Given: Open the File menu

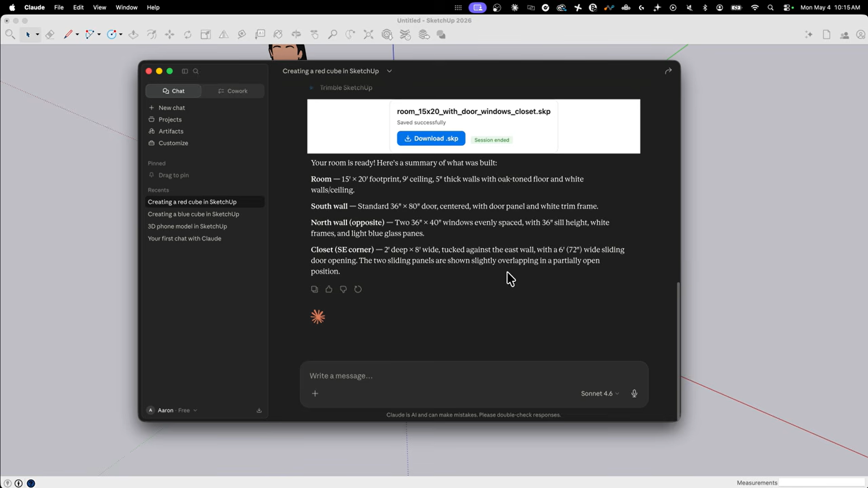Looking at the screenshot, I should pos(59,7).
